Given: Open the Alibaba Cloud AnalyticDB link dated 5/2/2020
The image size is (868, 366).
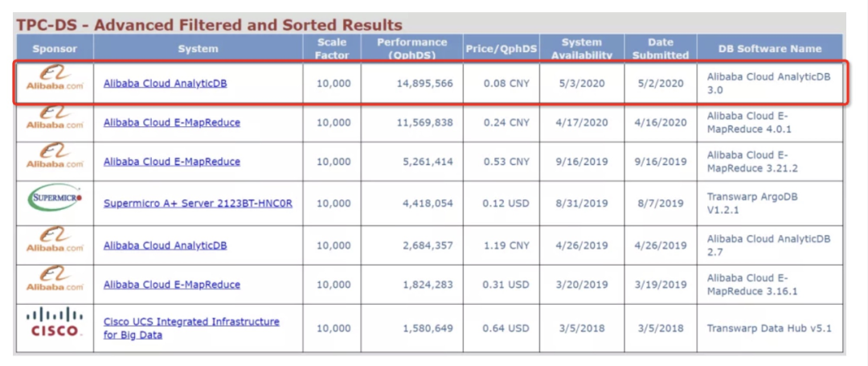Looking at the screenshot, I should (x=165, y=82).
